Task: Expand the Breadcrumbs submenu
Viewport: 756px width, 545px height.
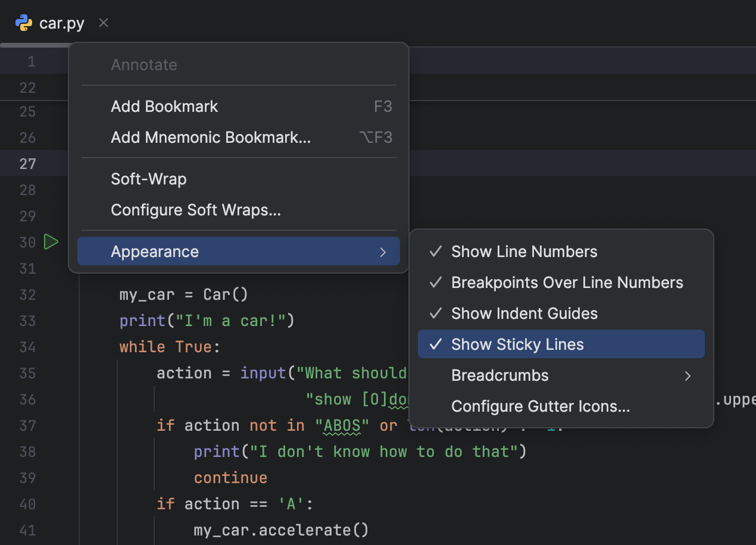Action: pyautogui.click(x=500, y=375)
